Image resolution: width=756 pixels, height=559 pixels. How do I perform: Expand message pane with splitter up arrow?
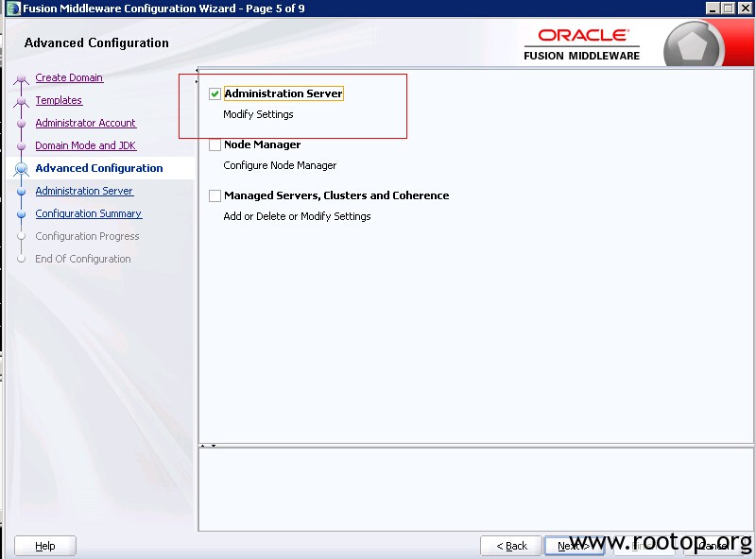click(203, 447)
